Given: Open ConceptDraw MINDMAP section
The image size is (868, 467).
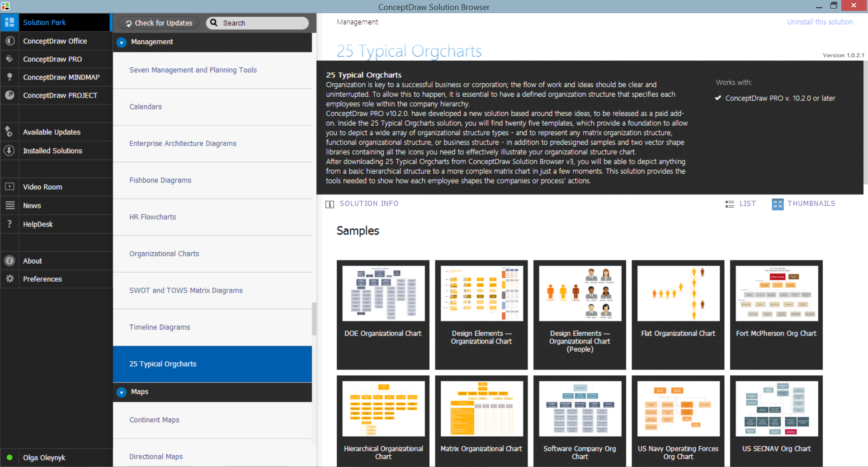Looking at the screenshot, I should tap(56, 77).
